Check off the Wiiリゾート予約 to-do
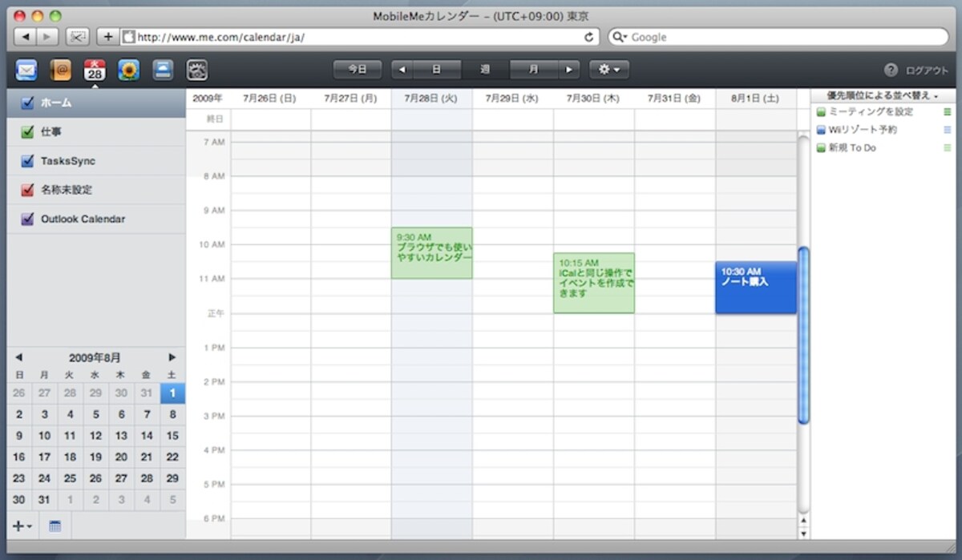962x560 pixels. point(821,130)
